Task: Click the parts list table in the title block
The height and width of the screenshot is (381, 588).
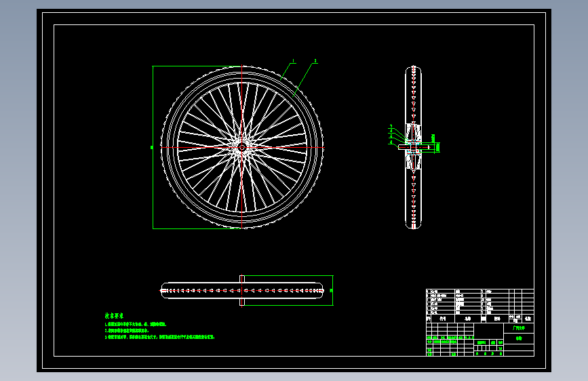Action: pos(480,306)
